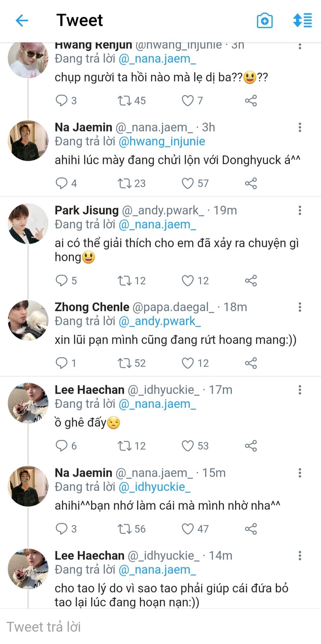Open the @_andy.pwark_ mention link

coord(160,321)
